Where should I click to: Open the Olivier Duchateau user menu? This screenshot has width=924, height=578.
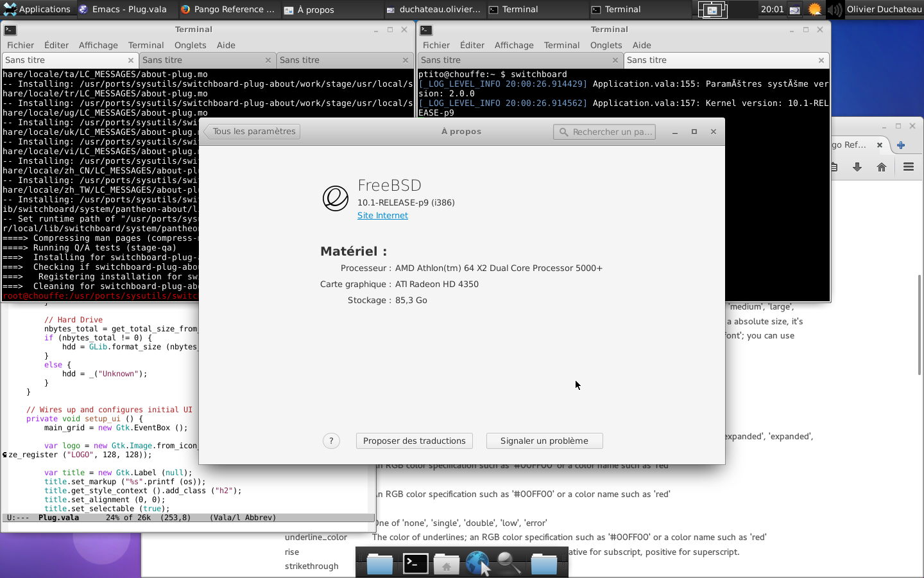pyautogui.click(x=884, y=10)
